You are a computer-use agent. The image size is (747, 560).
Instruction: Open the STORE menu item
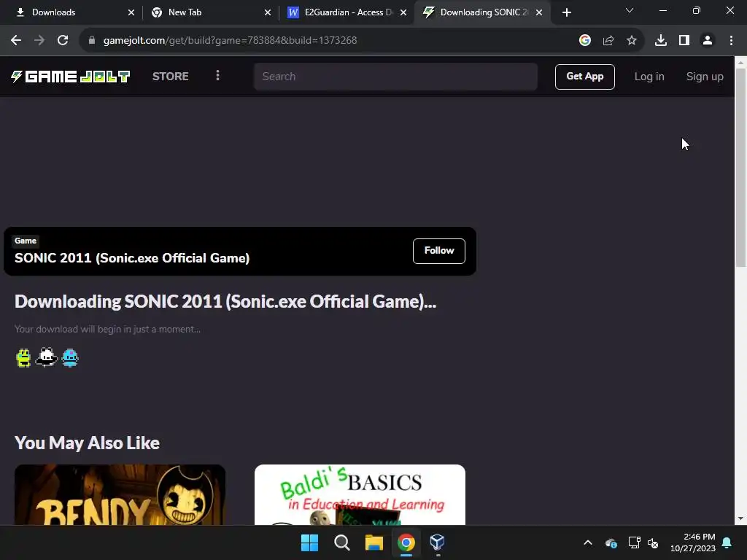point(171,76)
